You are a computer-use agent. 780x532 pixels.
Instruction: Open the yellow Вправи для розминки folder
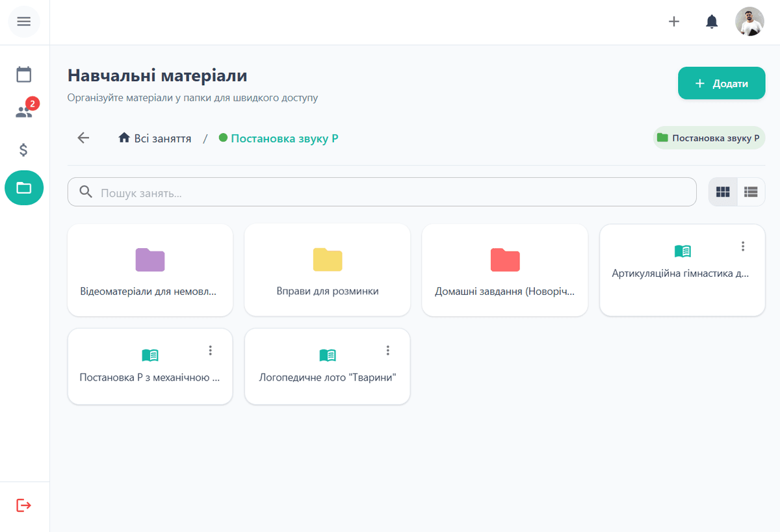(x=327, y=270)
